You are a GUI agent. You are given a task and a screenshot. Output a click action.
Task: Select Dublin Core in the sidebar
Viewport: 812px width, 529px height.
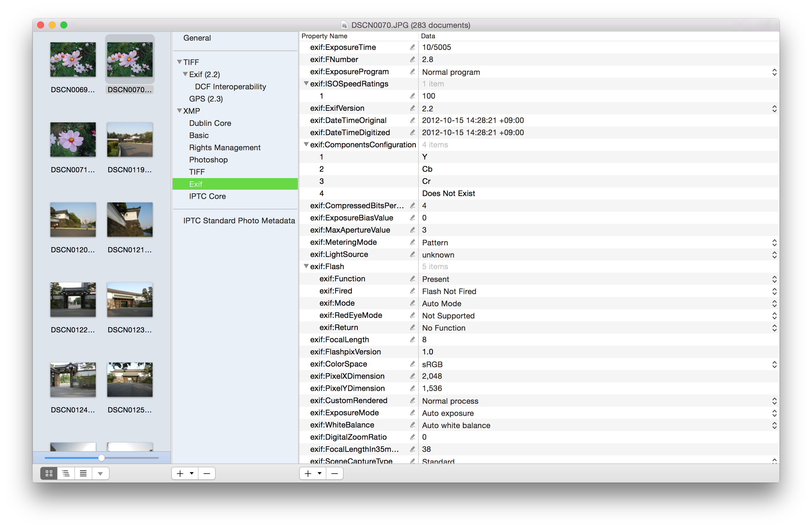[x=210, y=123]
